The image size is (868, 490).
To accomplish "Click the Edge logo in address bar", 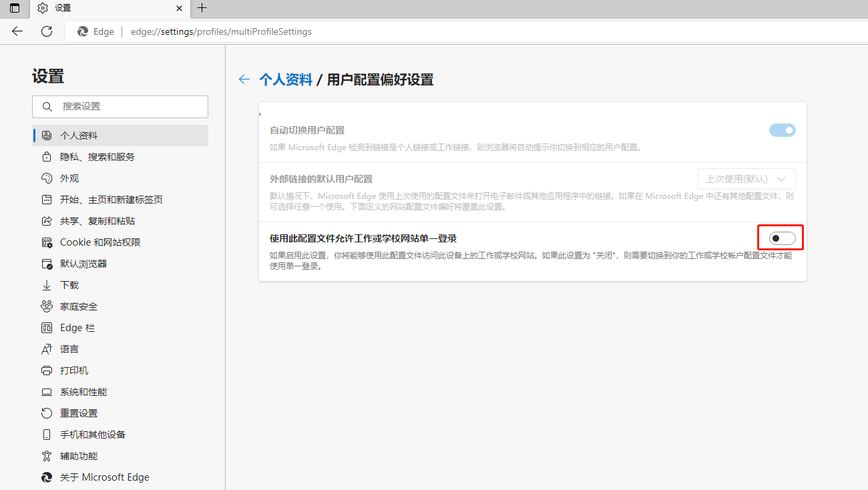I will coord(83,31).
